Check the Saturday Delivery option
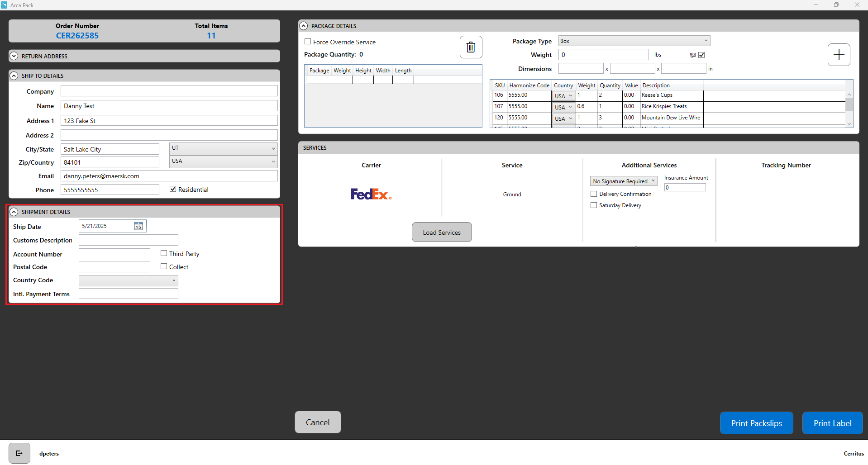This screenshot has height=465, width=868. [x=594, y=205]
